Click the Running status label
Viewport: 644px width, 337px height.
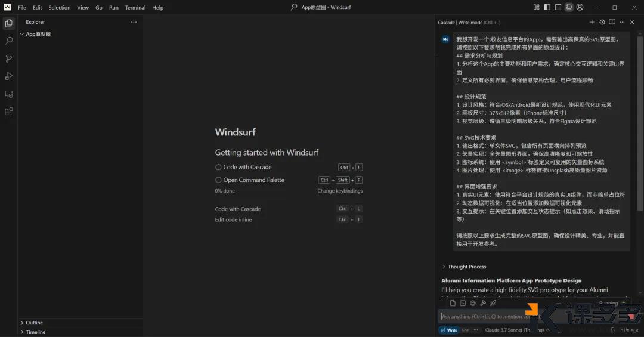tap(608, 303)
